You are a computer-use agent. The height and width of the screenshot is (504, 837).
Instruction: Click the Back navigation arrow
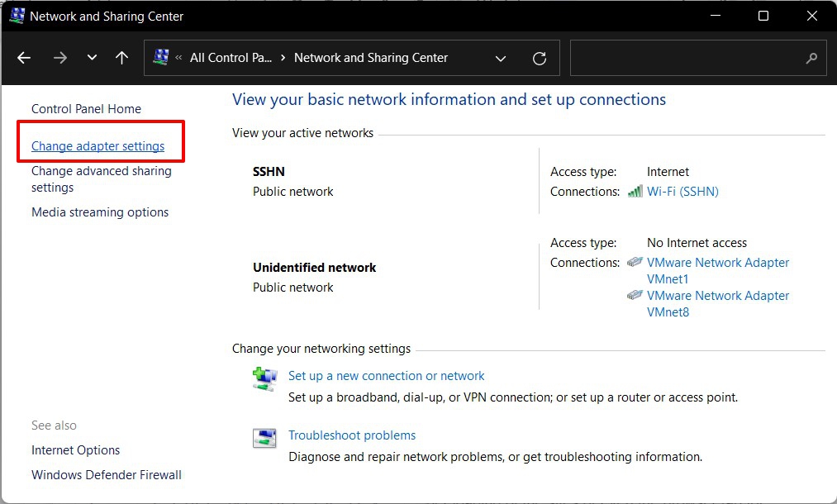pyautogui.click(x=24, y=58)
